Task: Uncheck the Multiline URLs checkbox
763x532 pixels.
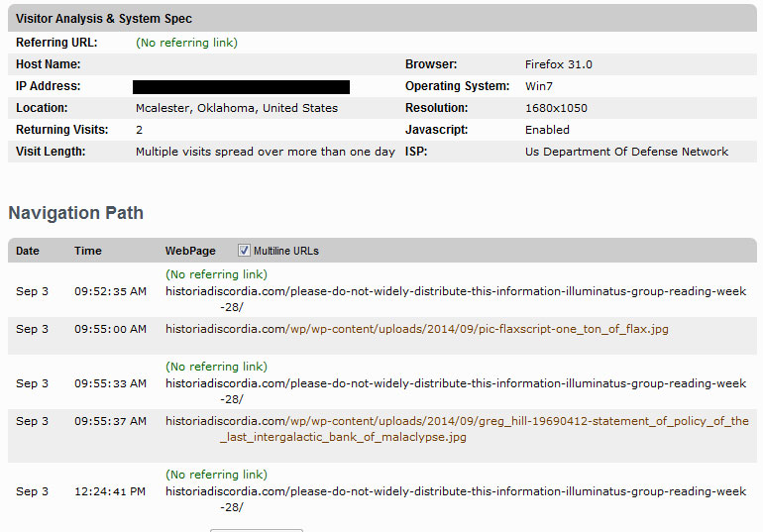Action: [x=244, y=251]
